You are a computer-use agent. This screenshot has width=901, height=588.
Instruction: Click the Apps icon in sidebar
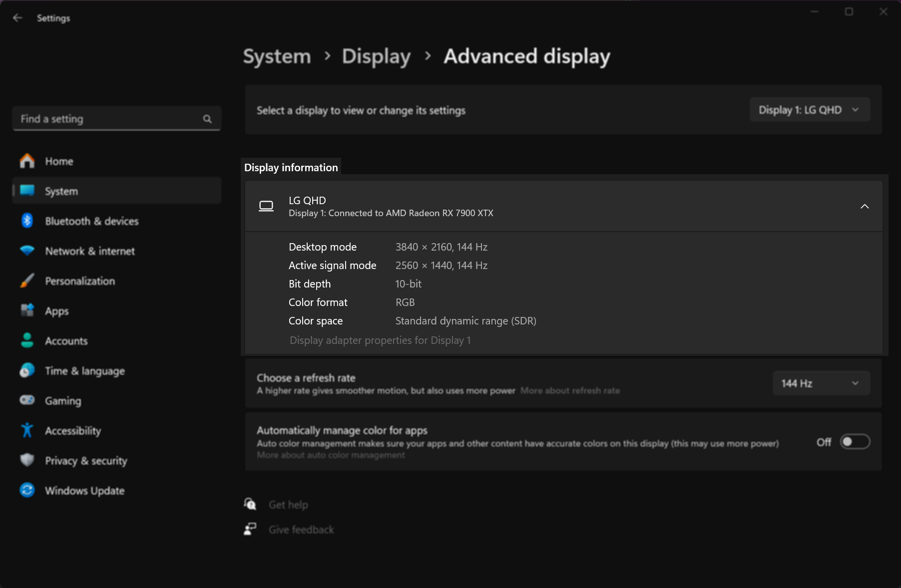click(26, 310)
